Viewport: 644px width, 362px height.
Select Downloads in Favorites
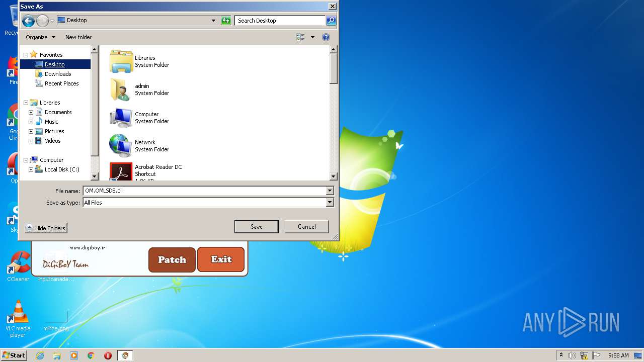58,74
